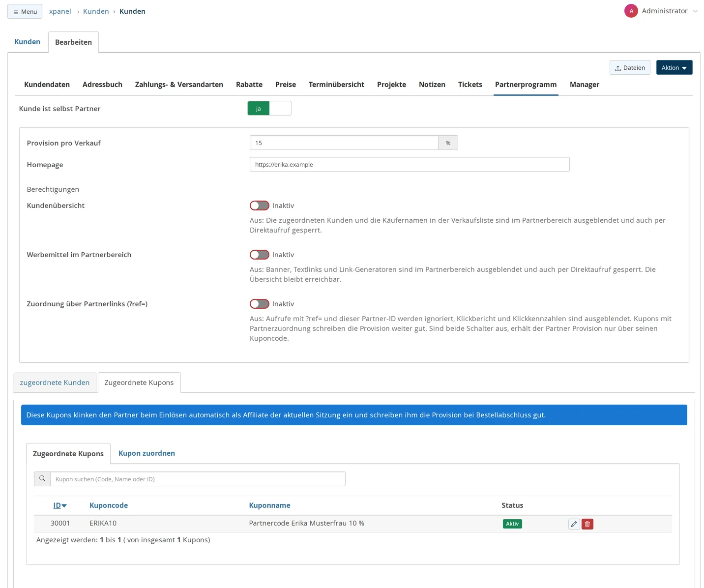
Task: Sort by the Kuponcode column header
Action: click(x=109, y=505)
